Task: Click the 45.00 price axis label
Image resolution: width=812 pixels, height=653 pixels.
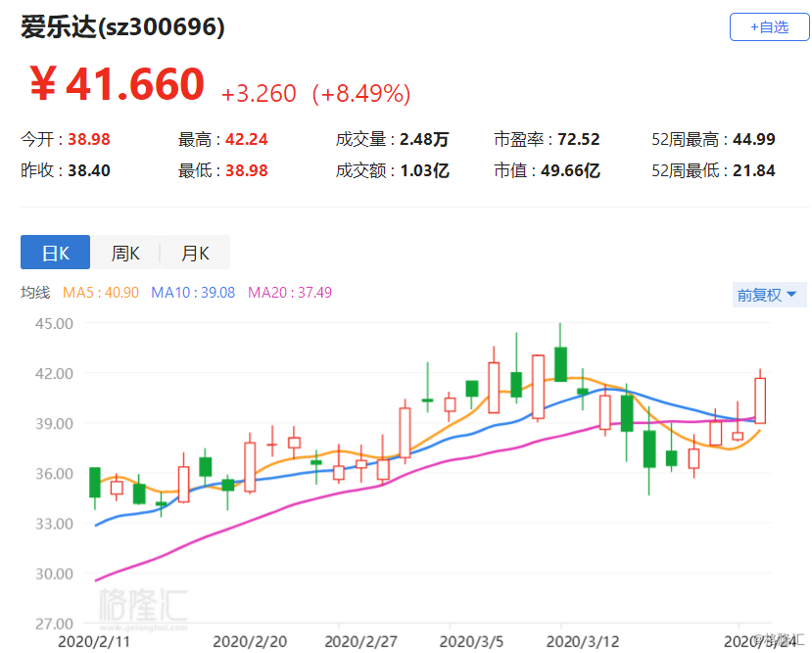Action: click(x=54, y=323)
